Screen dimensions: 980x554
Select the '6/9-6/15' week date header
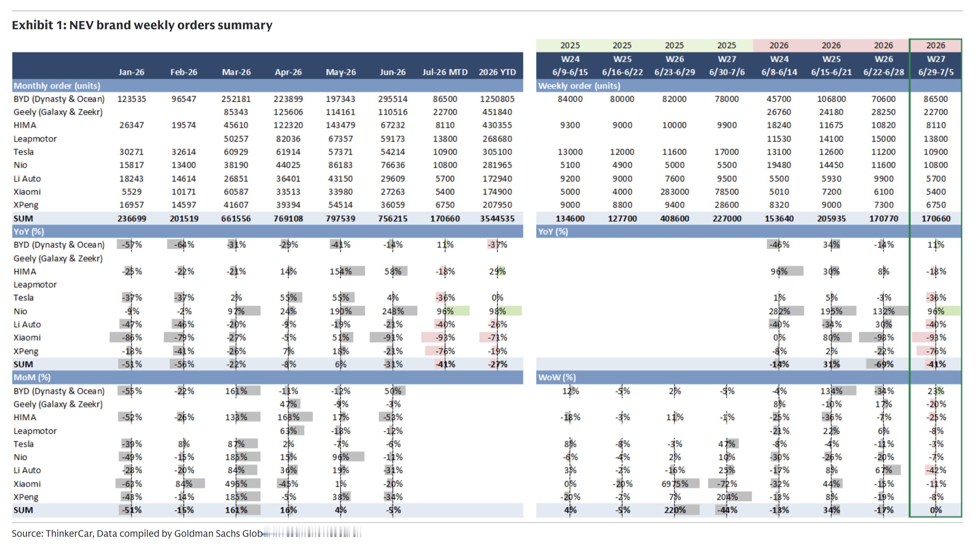coord(570,72)
